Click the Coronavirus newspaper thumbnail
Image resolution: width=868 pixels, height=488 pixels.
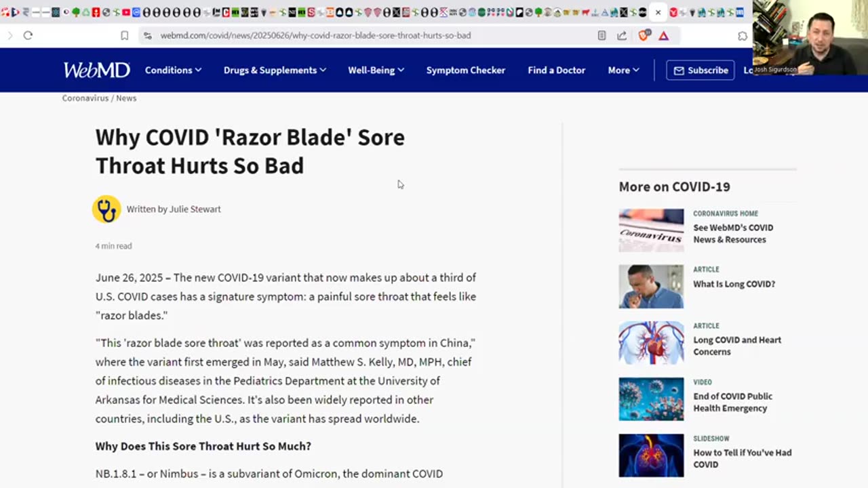651,230
